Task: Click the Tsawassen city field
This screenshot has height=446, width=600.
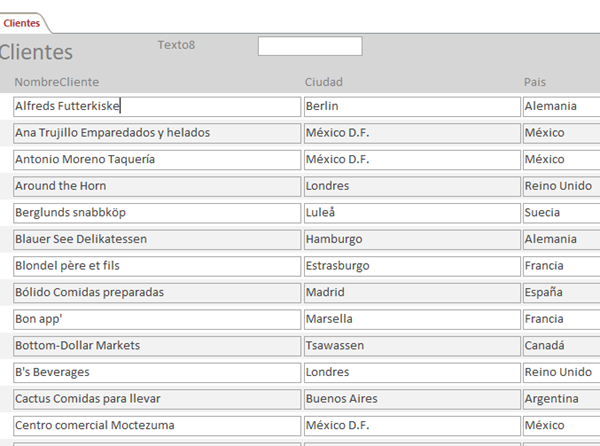Action: 412,345
